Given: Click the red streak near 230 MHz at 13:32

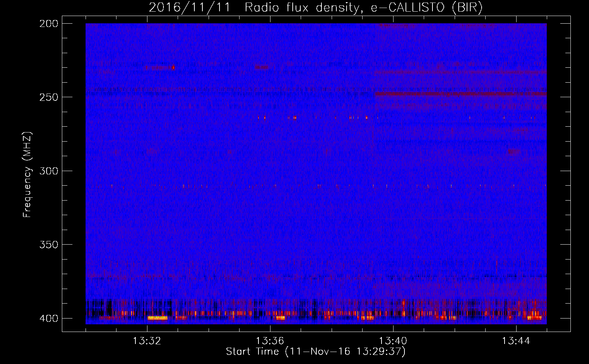Looking at the screenshot, I should tap(159, 67).
